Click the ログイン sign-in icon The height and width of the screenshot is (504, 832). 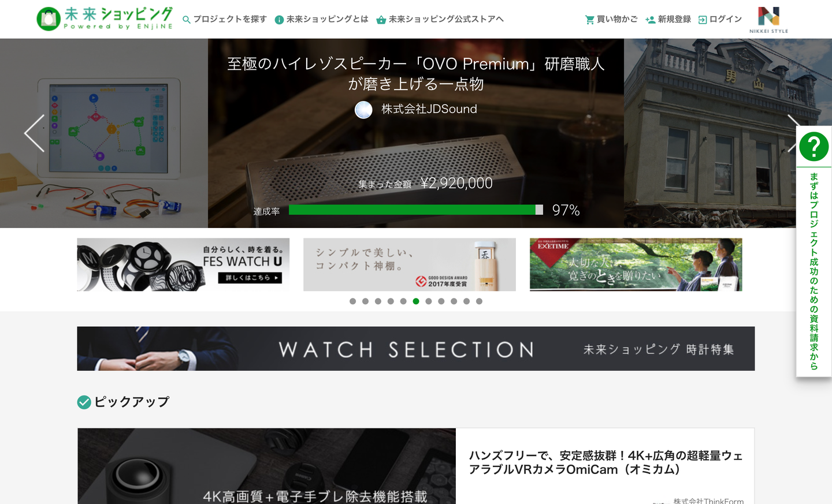[703, 20]
